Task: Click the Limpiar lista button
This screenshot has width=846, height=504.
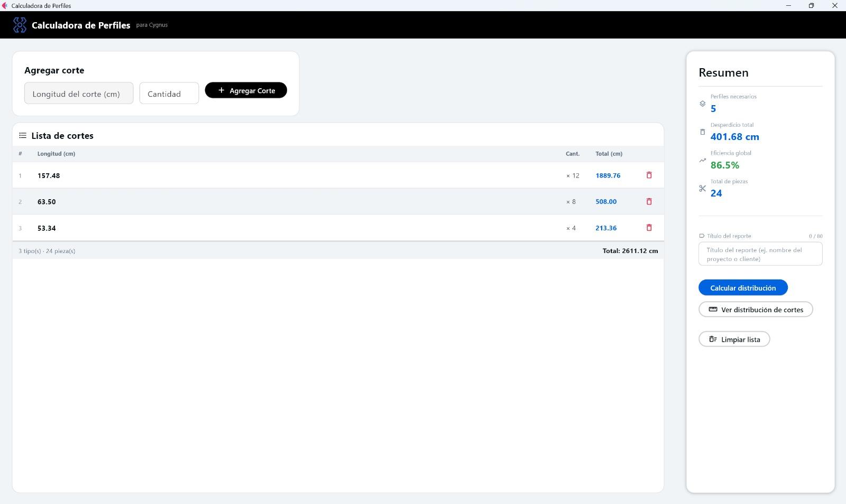Action: pyautogui.click(x=734, y=339)
